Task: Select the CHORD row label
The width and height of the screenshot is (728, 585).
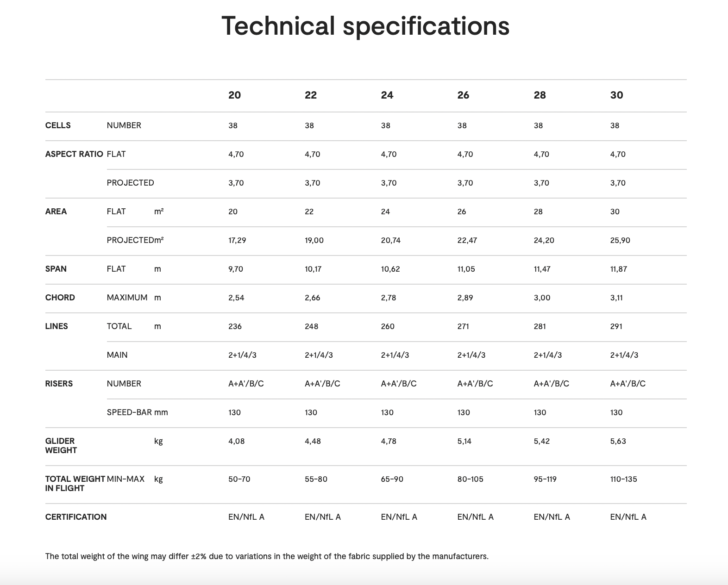Action: point(60,298)
